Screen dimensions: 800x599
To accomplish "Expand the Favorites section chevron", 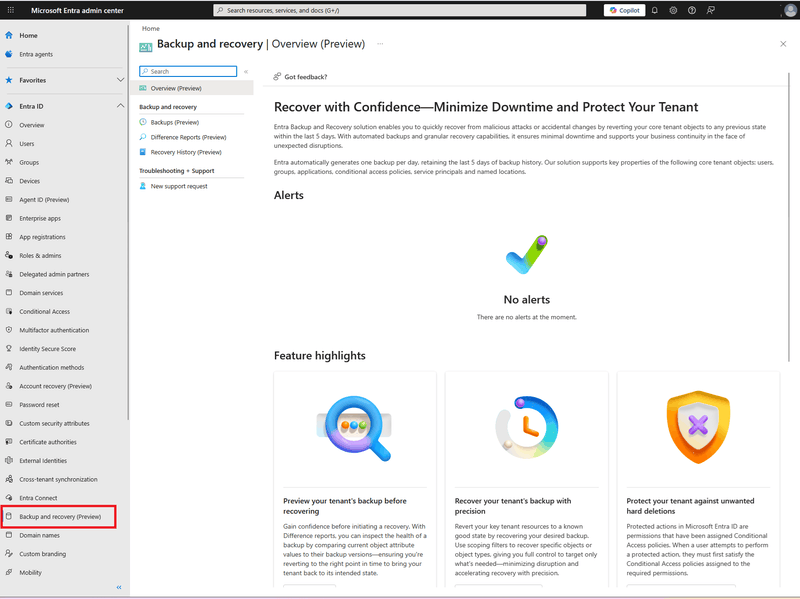I will pos(120,80).
